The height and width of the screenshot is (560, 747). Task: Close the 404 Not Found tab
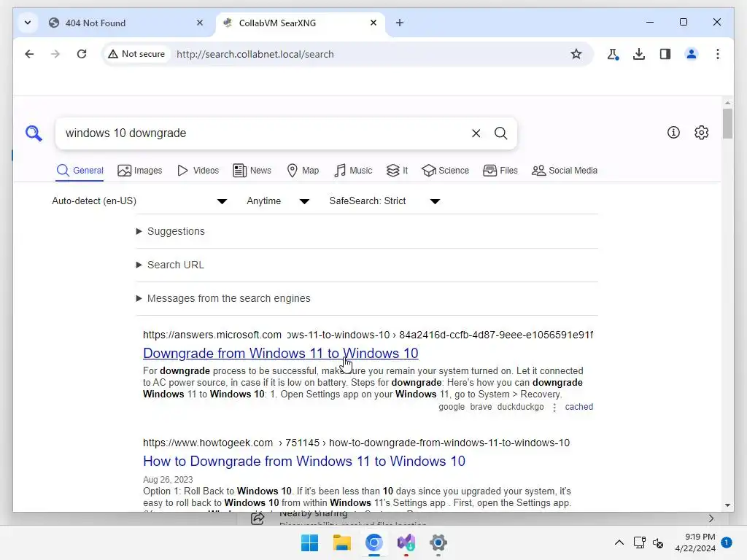200,23
